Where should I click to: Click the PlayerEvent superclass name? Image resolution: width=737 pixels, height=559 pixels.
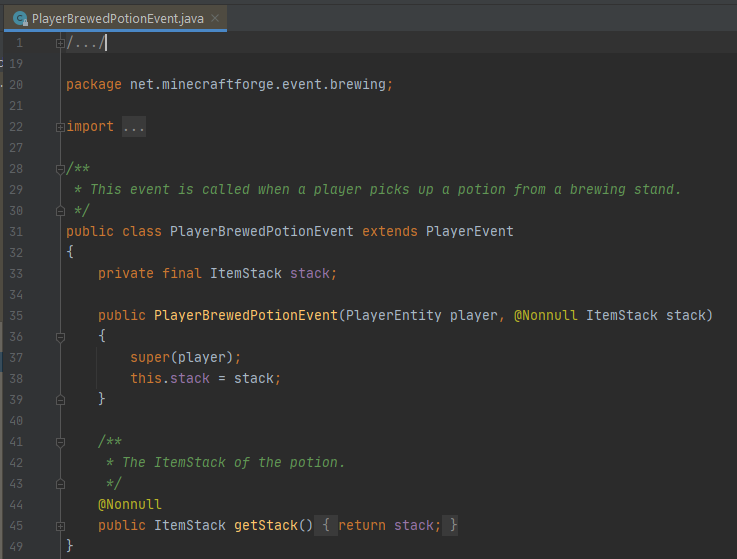(x=469, y=231)
